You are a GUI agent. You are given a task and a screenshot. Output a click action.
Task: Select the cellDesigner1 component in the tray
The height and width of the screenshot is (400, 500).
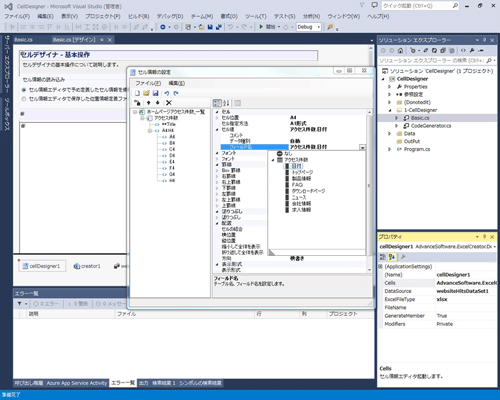coord(42,266)
